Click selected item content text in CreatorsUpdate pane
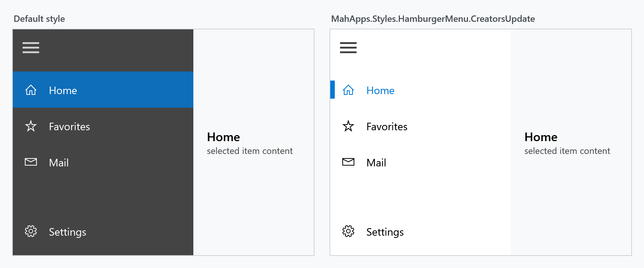This screenshot has width=644, height=268. (567, 151)
